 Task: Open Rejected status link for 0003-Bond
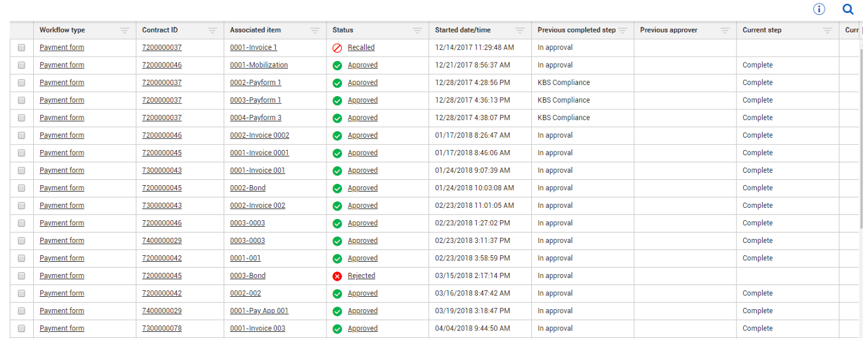[x=362, y=275]
